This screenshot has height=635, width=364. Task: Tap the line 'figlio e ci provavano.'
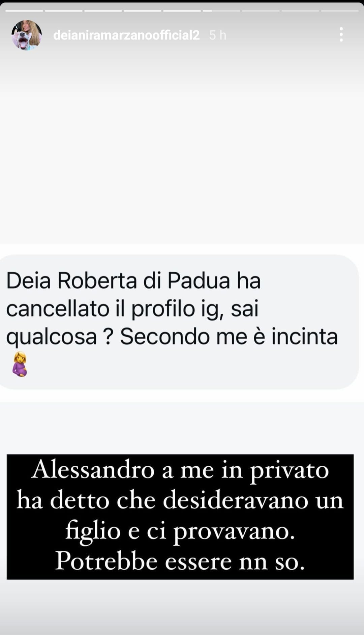pos(180,531)
